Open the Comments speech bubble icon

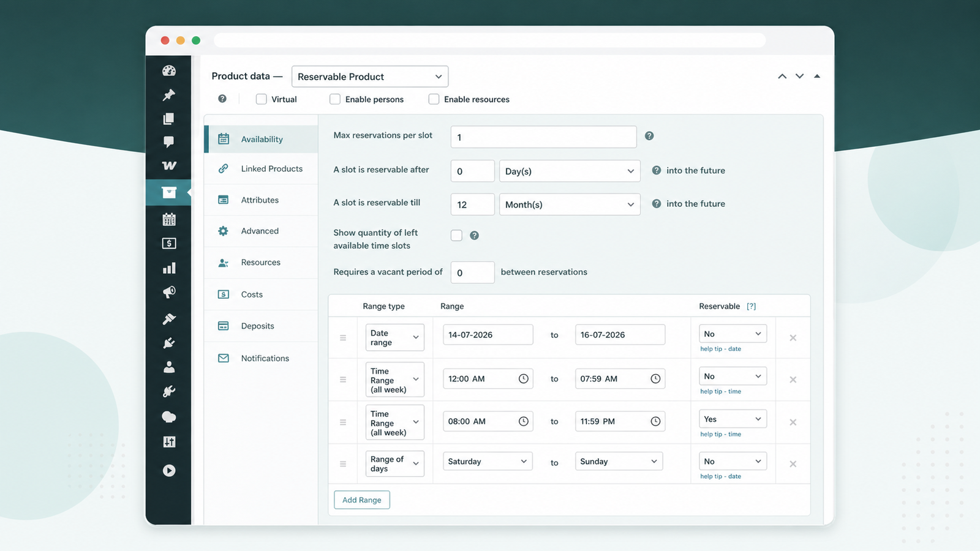point(169,142)
